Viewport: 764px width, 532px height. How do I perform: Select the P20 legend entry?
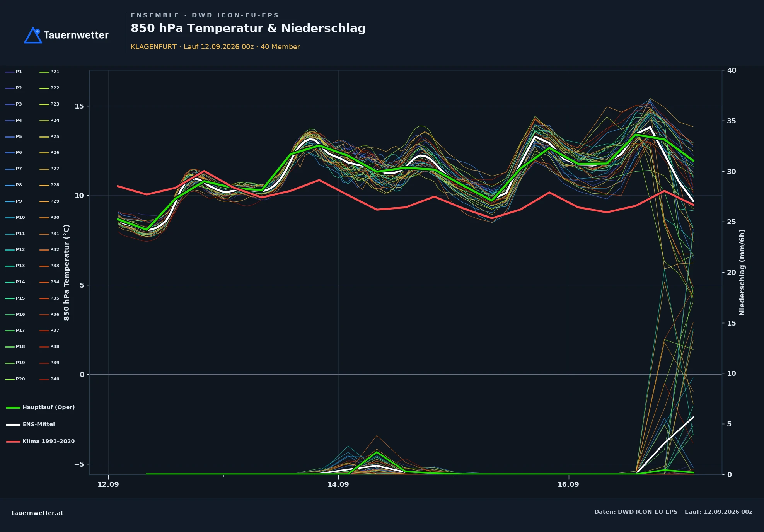tap(15, 379)
